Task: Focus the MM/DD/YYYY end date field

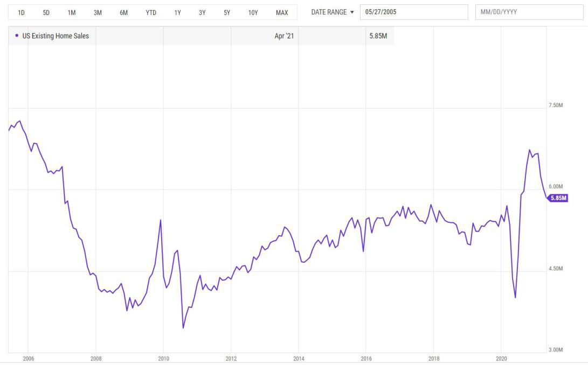Action: tap(529, 12)
